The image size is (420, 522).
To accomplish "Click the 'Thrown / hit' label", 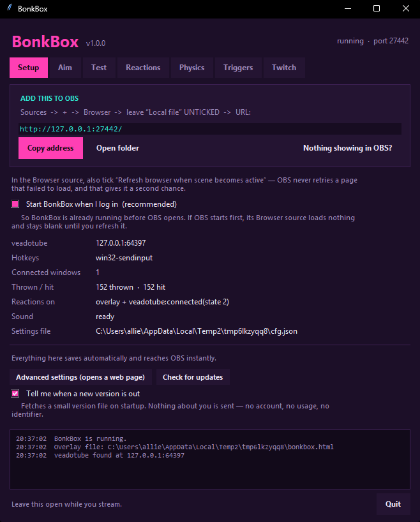I will coord(33,287).
